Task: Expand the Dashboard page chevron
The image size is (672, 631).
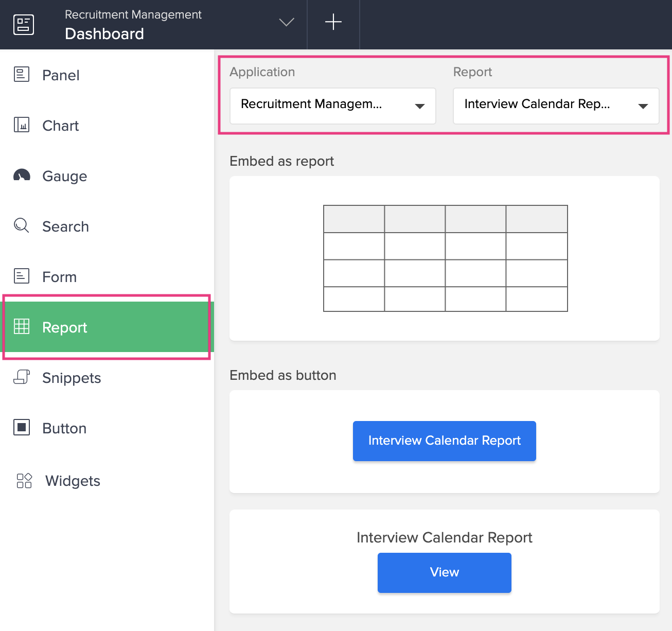Action: (287, 22)
